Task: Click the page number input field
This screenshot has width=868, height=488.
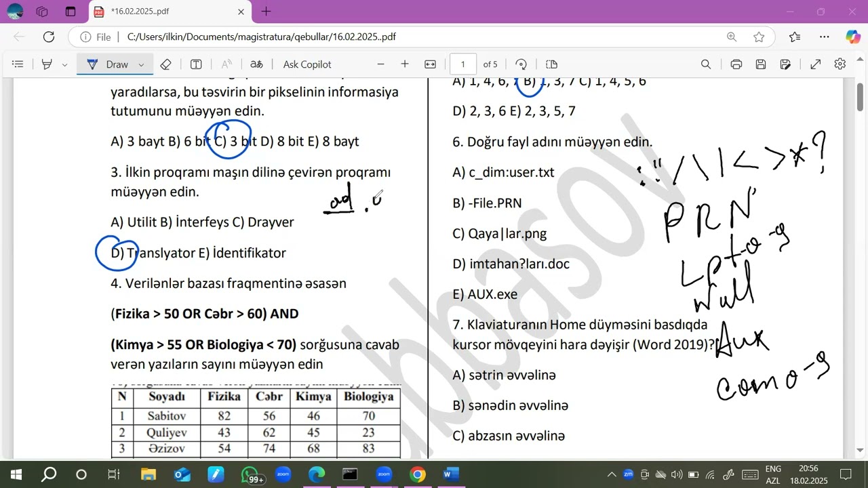Action: pyautogui.click(x=463, y=64)
